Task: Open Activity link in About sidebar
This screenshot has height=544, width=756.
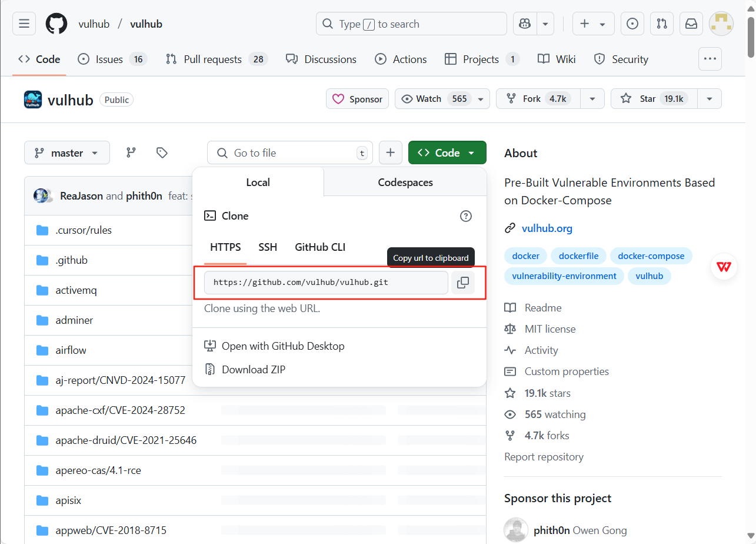Action: click(531, 350)
